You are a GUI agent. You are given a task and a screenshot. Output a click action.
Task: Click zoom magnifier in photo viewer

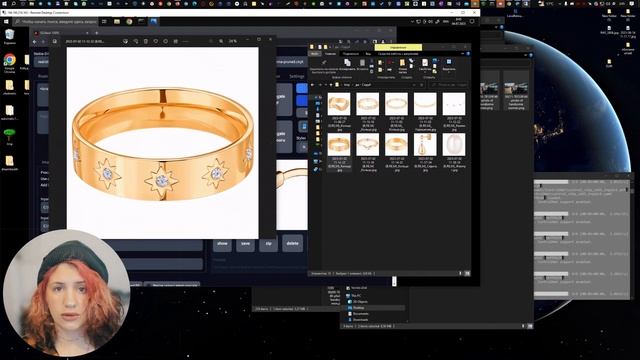pyautogui.click(x=221, y=41)
